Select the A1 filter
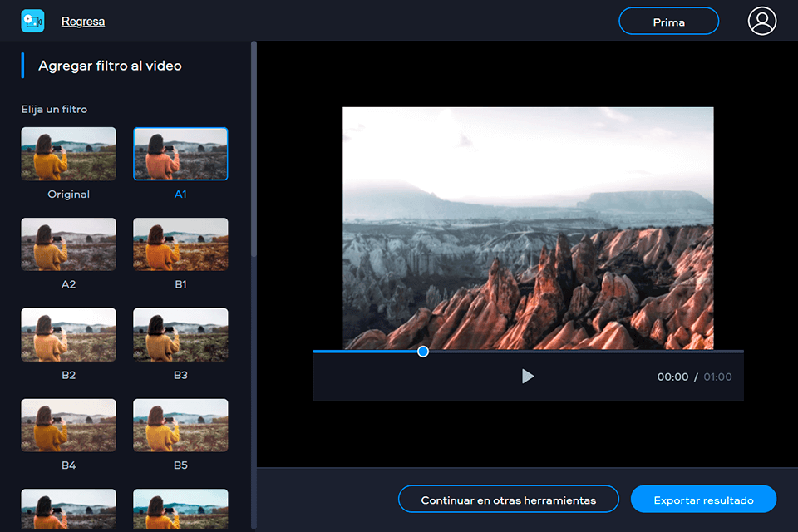The width and height of the screenshot is (798, 532). coord(180,153)
